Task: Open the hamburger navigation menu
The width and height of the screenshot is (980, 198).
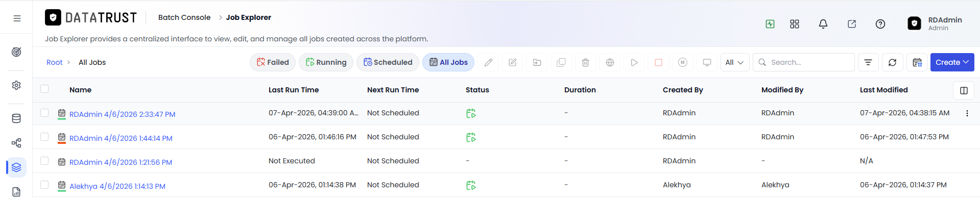Action: coord(17,18)
